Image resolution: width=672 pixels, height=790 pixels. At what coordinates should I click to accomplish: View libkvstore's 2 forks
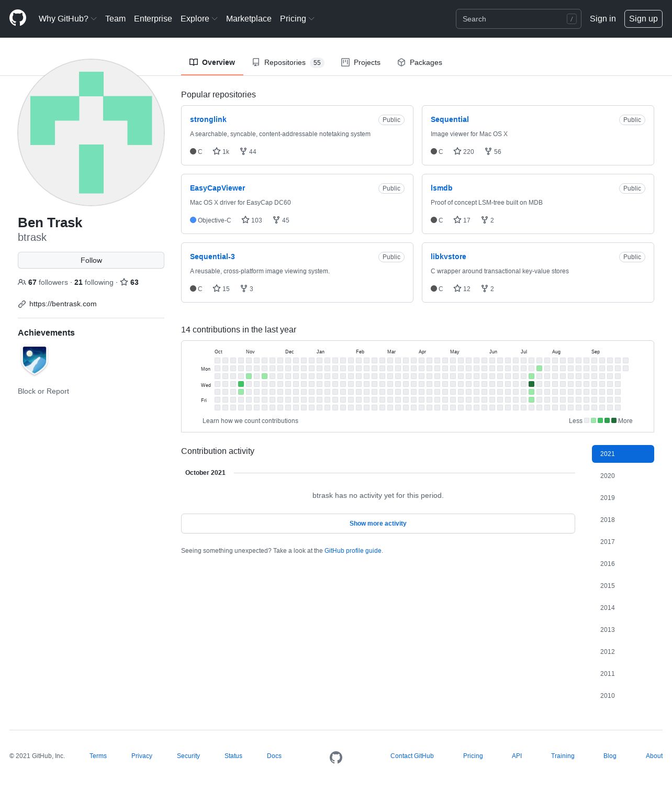click(487, 288)
